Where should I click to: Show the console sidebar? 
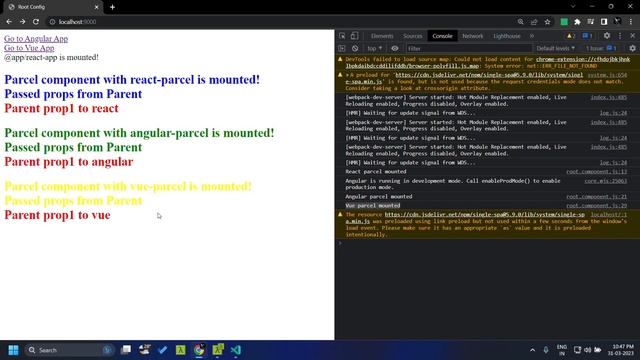[x=342, y=48]
